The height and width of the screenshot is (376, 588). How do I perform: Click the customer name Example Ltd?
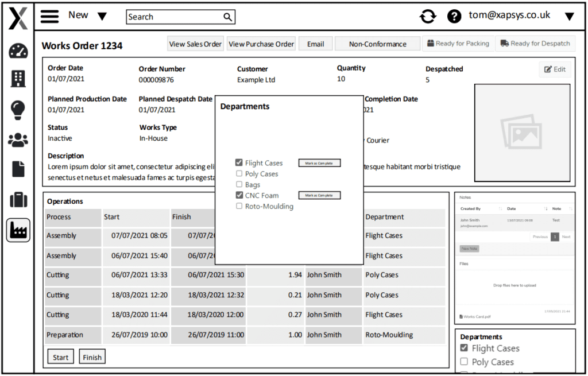click(256, 80)
